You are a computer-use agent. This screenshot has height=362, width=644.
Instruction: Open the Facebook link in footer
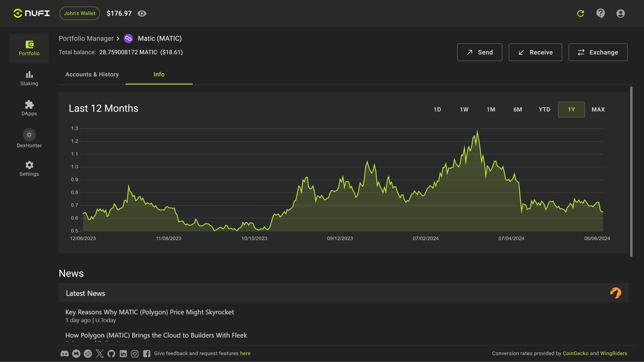[x=147, y=354]
